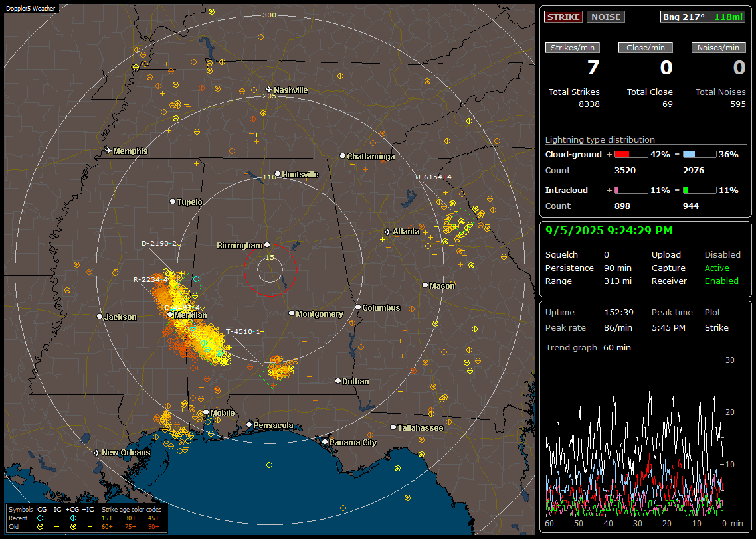The width and height of the screenshot is (756, 539).
Task: Click the Receiver status Enabled
Action: (x=721, y=281)
